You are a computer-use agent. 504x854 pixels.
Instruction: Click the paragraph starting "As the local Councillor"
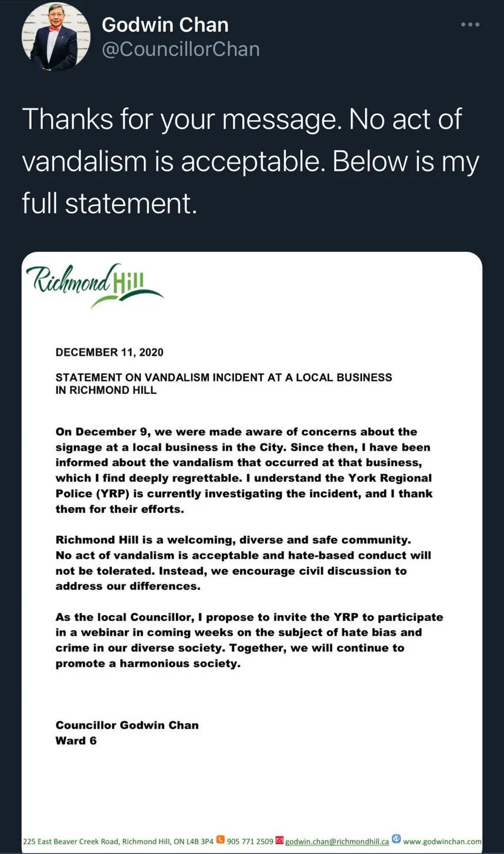(x=249, y=640)
